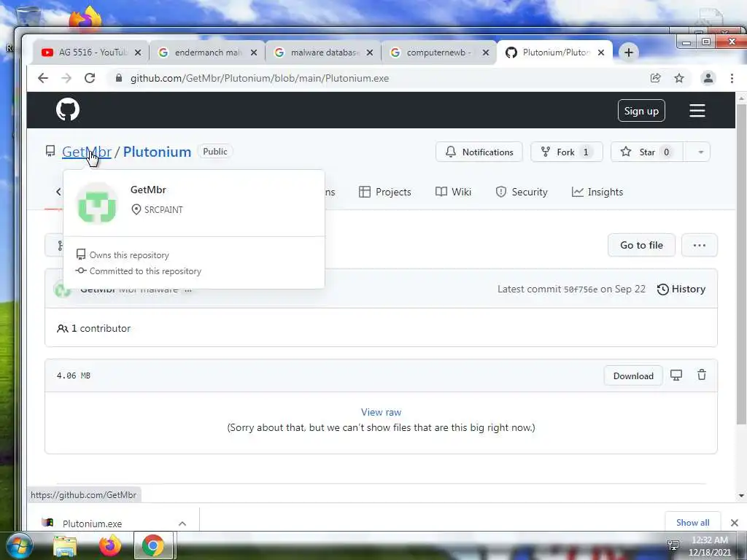Go back in the browser

click(x=43, y=78)
